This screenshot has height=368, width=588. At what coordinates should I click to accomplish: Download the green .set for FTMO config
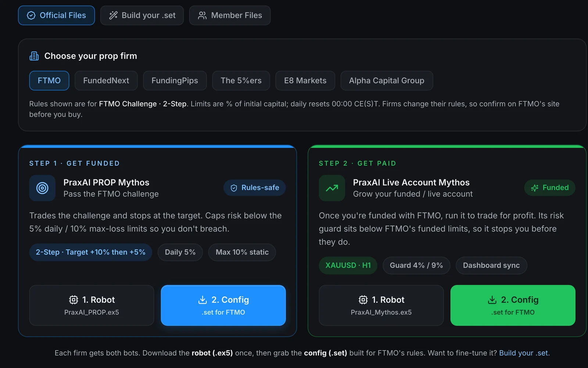pos(513,305)
